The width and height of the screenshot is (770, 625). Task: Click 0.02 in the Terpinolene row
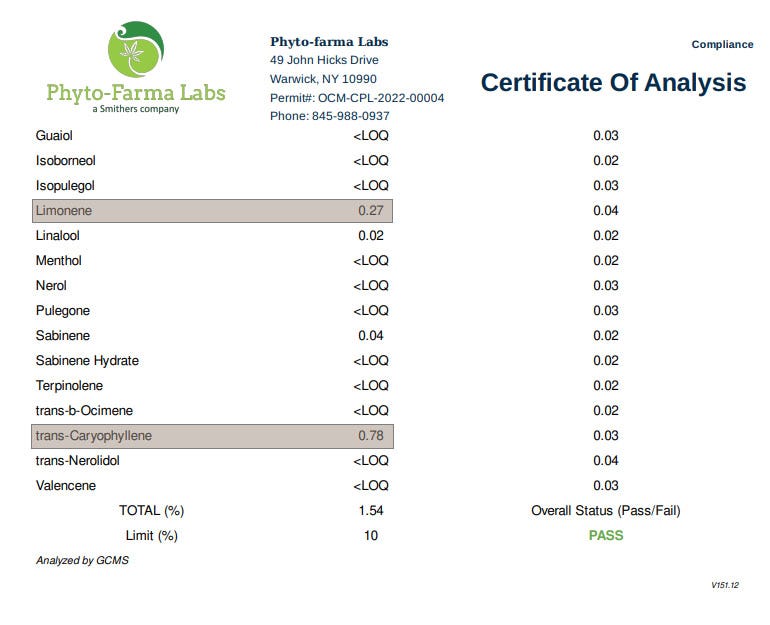(605, 386)
